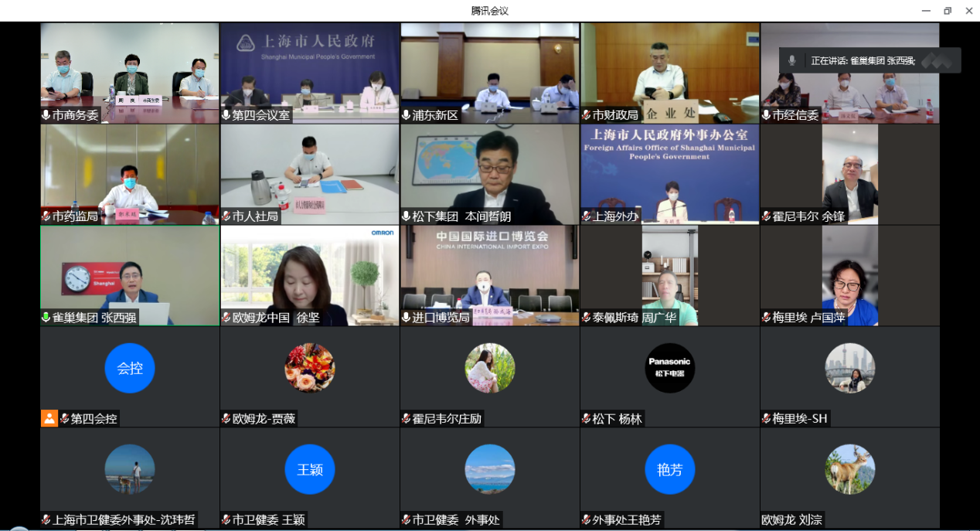
Task: Click the name label 市经信委
Action: (x=795, y=115)
